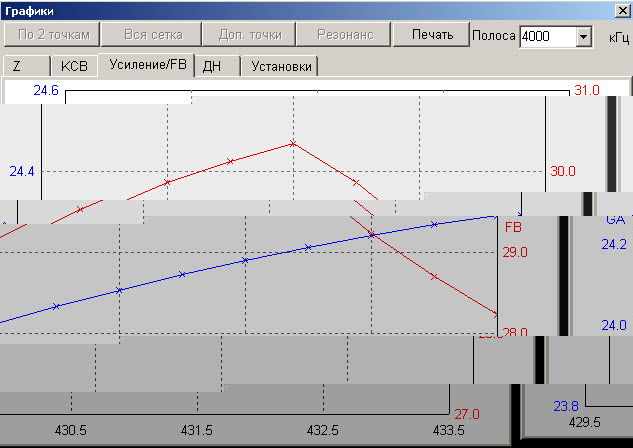Viewport: 633px width, 448px height.
Task: Close the Графики window
Action: [622, 9]
